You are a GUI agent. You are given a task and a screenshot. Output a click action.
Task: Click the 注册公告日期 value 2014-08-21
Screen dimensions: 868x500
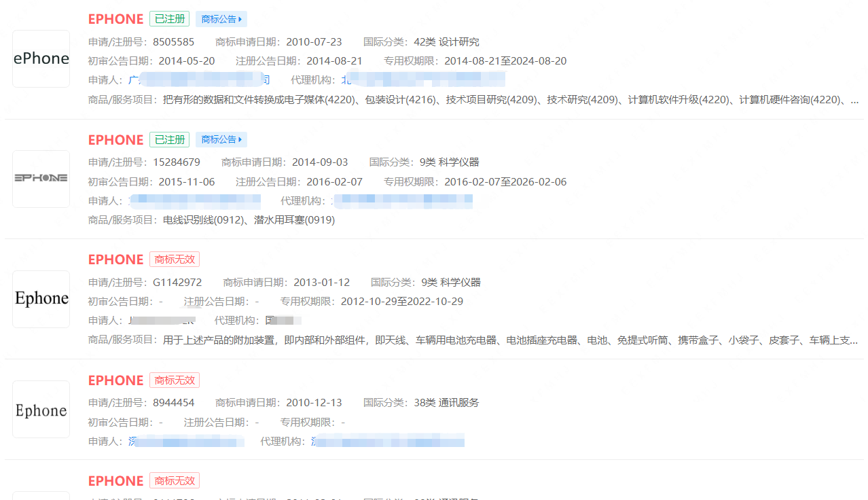334,61
